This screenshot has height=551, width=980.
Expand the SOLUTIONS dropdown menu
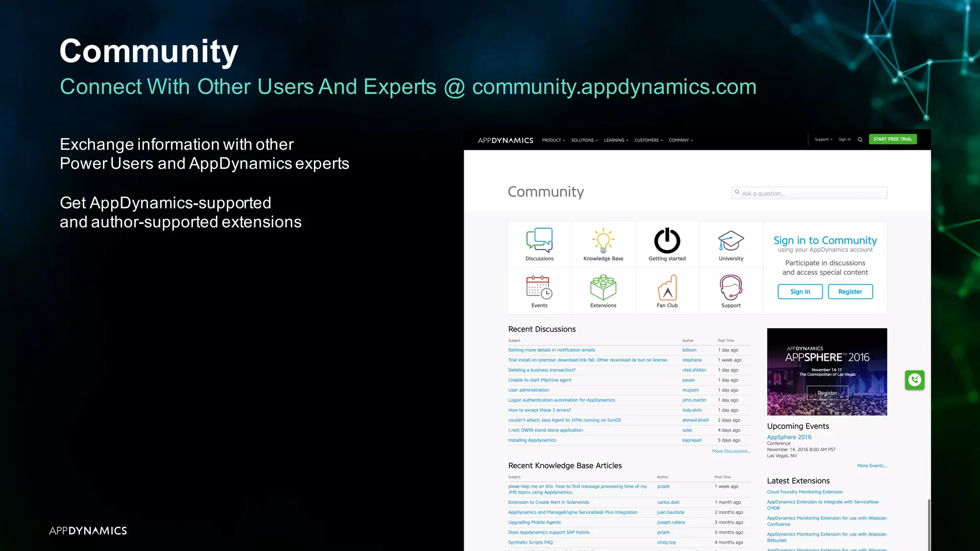(584, 140)
